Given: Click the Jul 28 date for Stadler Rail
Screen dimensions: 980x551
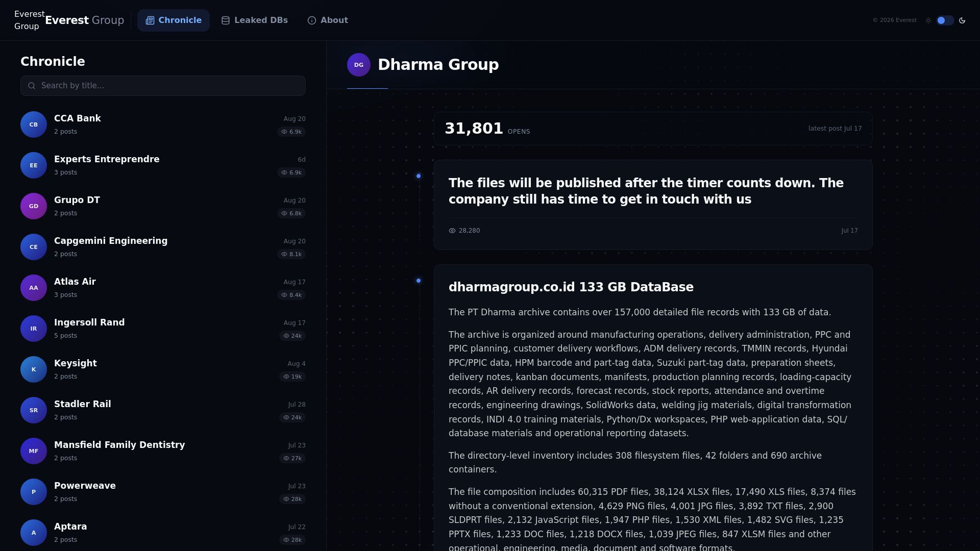Looking at the screenshot, I should click(x=297, y=405).
